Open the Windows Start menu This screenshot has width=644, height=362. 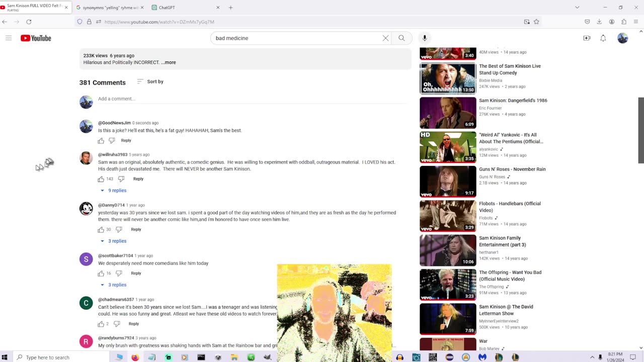tap(5, 357)
